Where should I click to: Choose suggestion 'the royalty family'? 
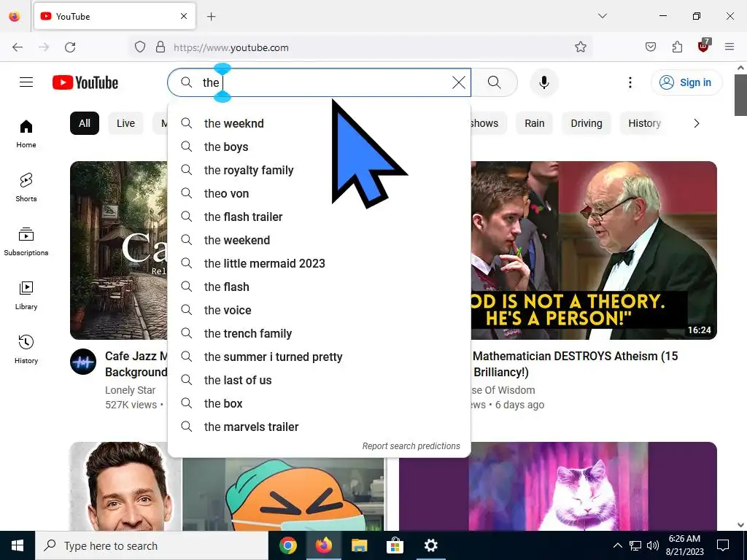[x=320, y=170]
